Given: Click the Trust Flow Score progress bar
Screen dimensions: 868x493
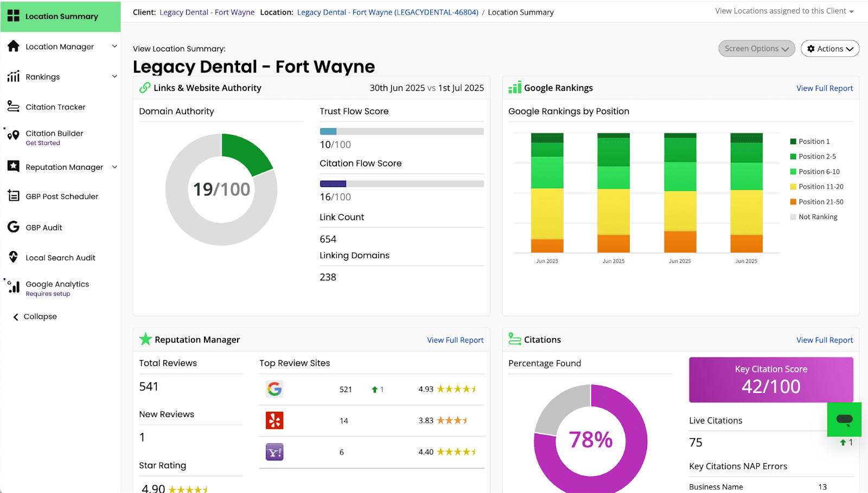Looking at the screenshot, I should click(x=402, y=131).
